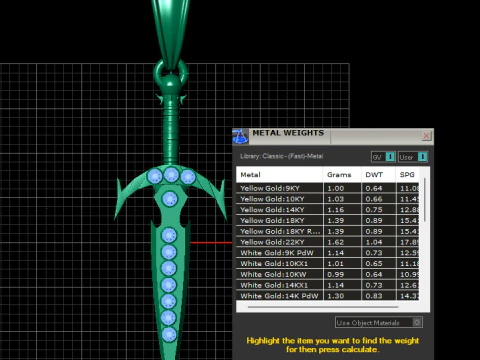480x360 pixels.
Task: Click the Grams column header
Action: 342,175
